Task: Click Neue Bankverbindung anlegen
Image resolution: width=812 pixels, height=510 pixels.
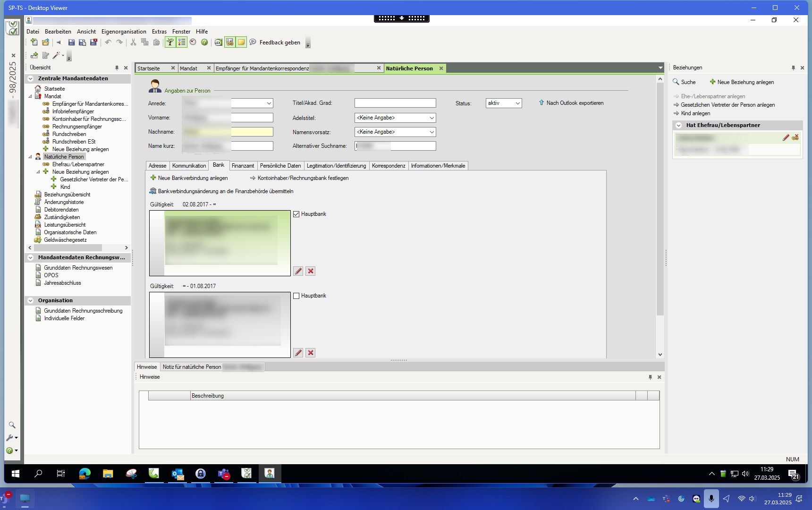Action: [x=193, y=178]
